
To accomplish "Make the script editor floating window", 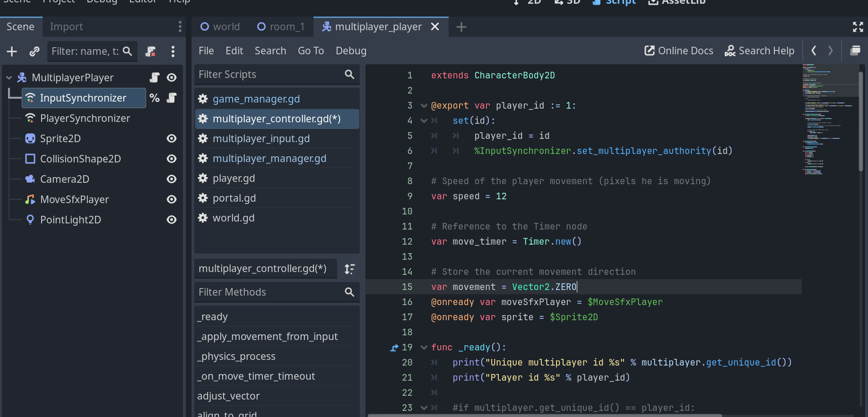I will [855, 51].
